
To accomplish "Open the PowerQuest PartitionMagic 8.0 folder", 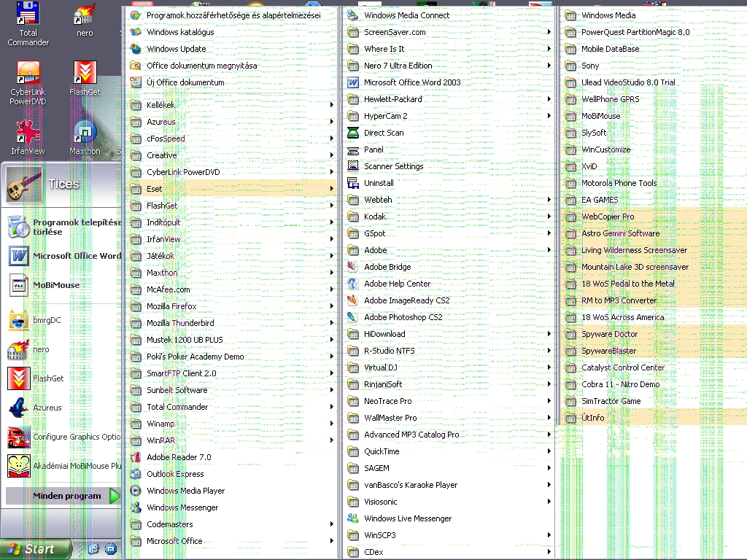I will click(654, 32).
